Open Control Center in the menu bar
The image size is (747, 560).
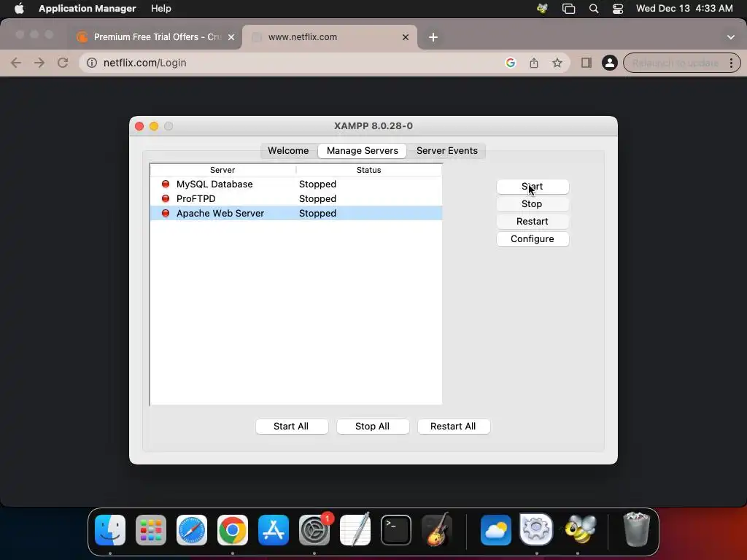[x=618, y=9]
